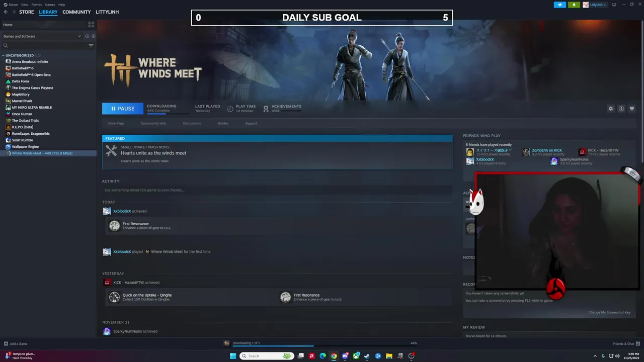Open Friends menu

[37, 5]
